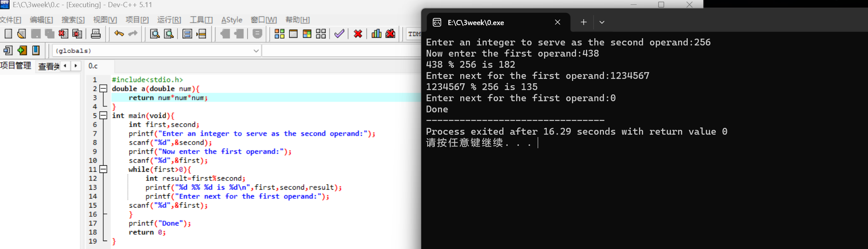Viewport: 868px width, 249px height.
Task: Click the Print toolbar icon
Action: click(x=96, y=34)
